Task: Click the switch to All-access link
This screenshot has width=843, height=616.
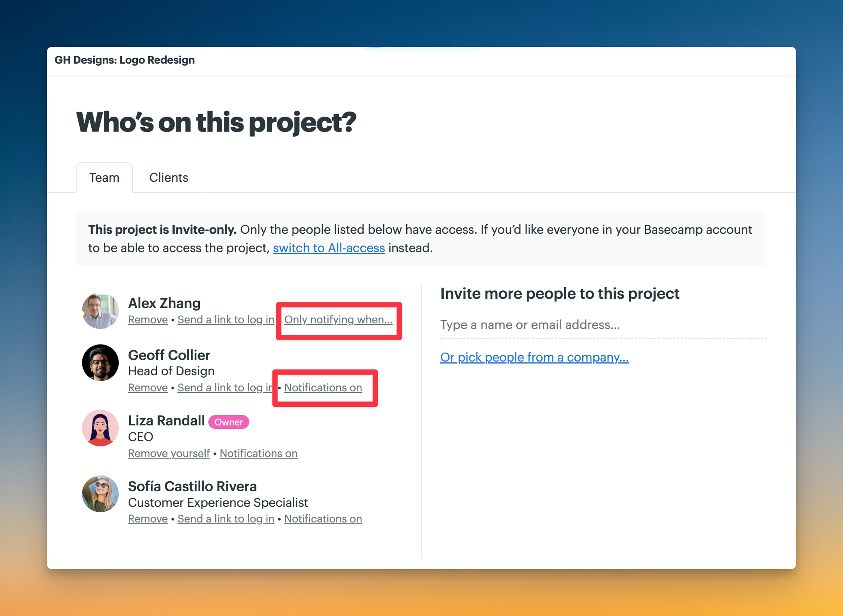Action: [329, 248]
